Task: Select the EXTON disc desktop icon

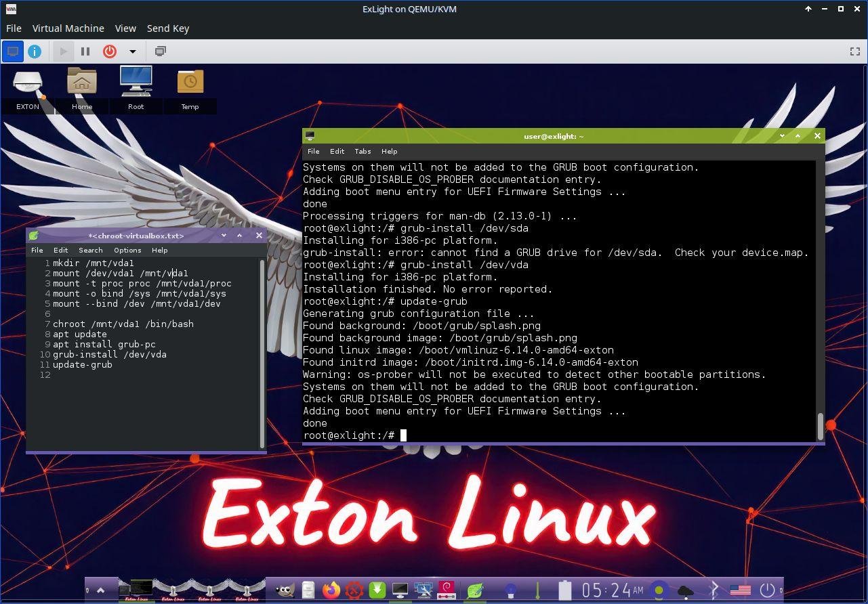Action: (28, 89)
